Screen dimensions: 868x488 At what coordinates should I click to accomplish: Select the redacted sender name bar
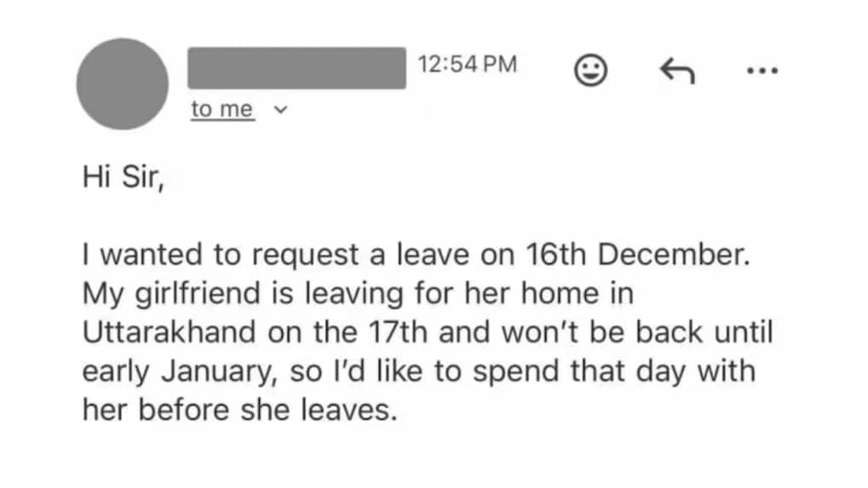click(x=296, y=68)
